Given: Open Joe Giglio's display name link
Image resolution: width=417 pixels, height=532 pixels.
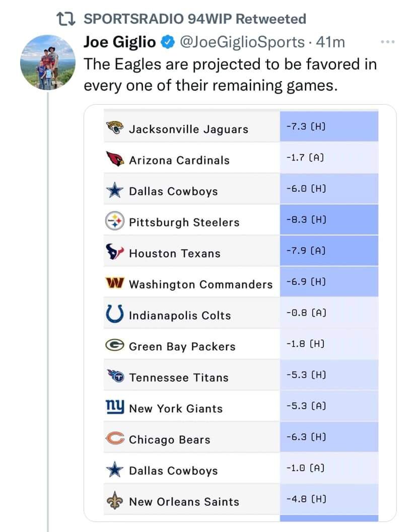Looking at the screenshot, I should (119, 43).
